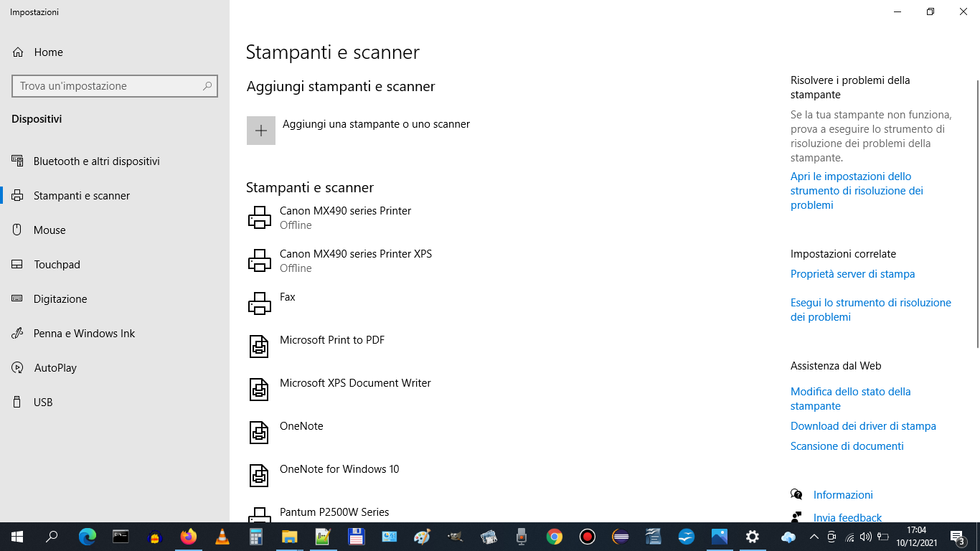Open File Explorer from the taskbar
Screen dimensions: 980x551
pyautogui.click(x=289, y=537)
